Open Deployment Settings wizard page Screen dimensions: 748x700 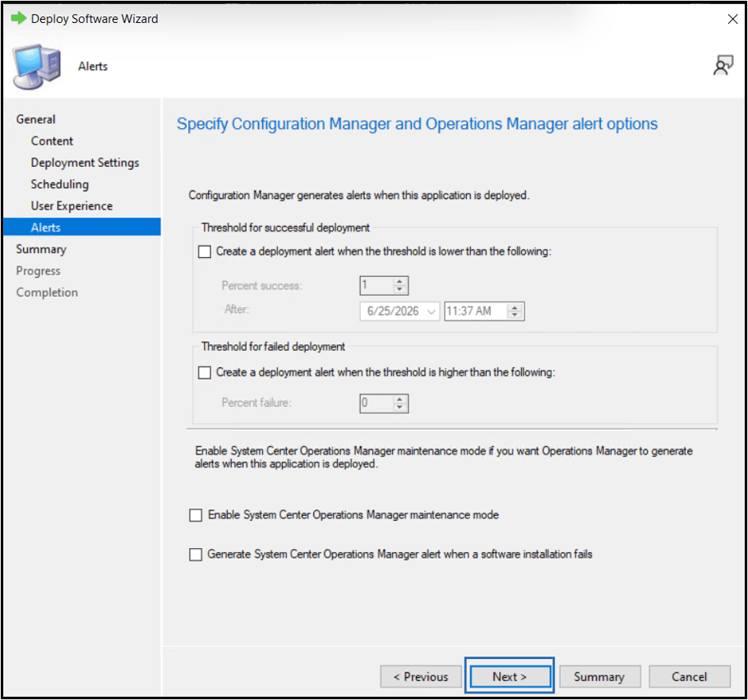pyautogui.click(x=85, y=163)
